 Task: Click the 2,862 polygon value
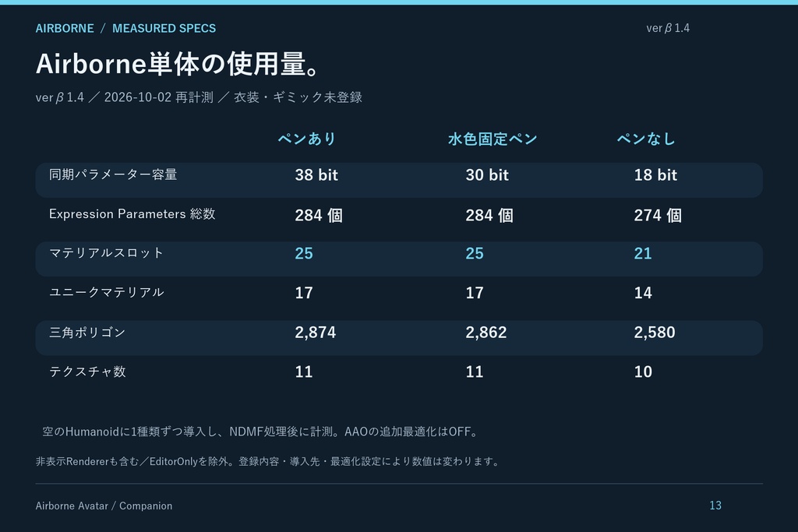pyautogui.click(x=486, y=333)
